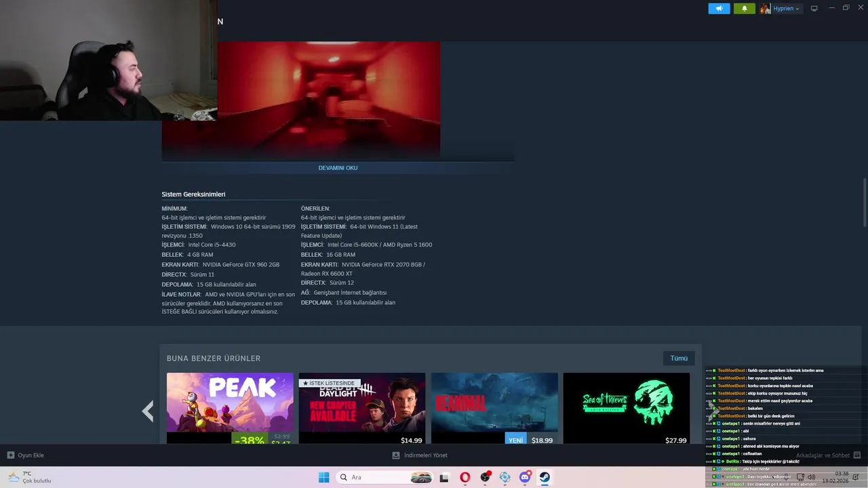The height and width of the screenshot is (488, 868).
Task: Open the PEAK game card
Action: click(230, 408)
